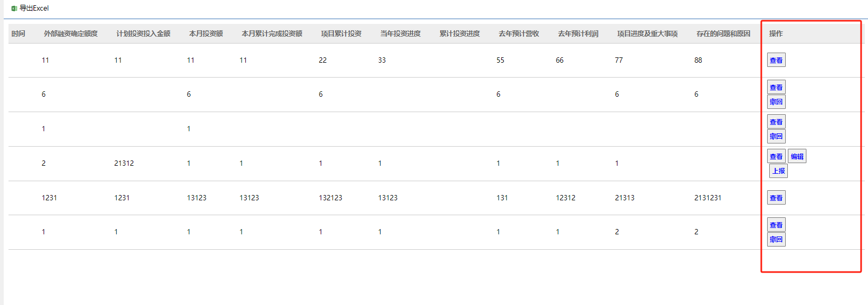The image size is (868, 305).
Task: Open 查看 for the row of 6s
Action: 776,87
